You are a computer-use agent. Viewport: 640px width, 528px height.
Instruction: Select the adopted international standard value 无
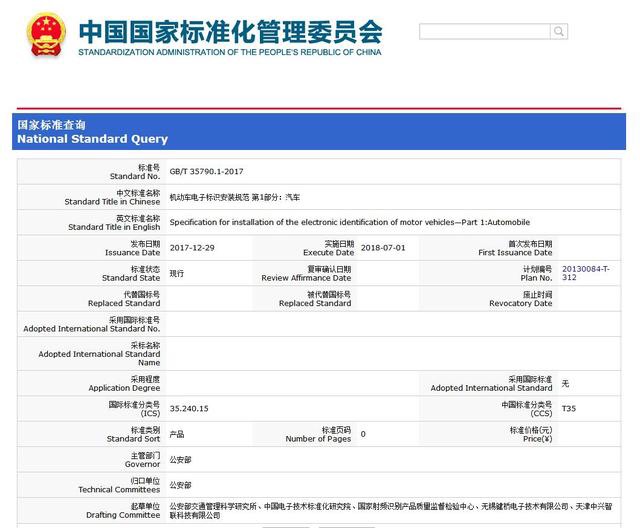[x=565, y=383]
